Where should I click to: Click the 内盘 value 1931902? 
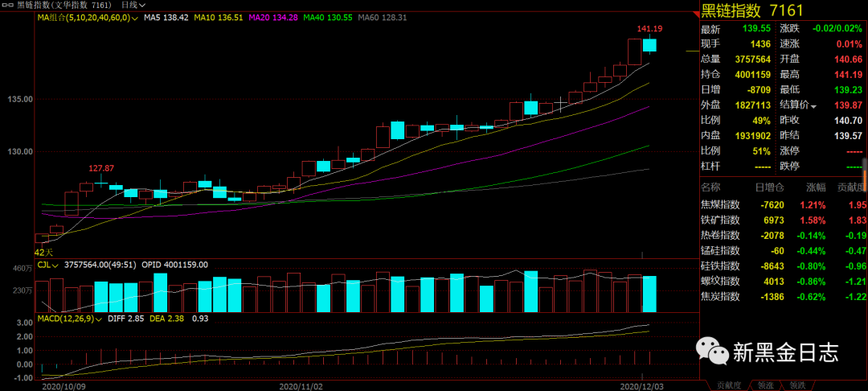click(x=751, y=136)
